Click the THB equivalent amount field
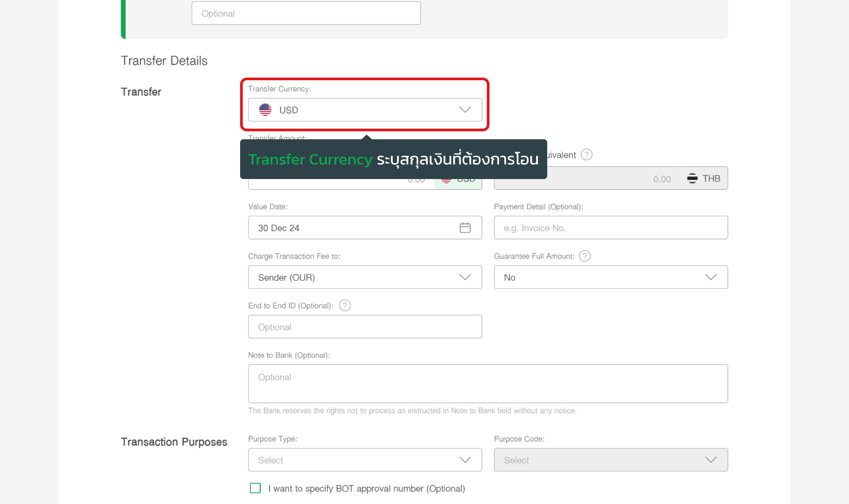This screenshot has height=504, width=849. pyautogui.click(x=611, y=178)
